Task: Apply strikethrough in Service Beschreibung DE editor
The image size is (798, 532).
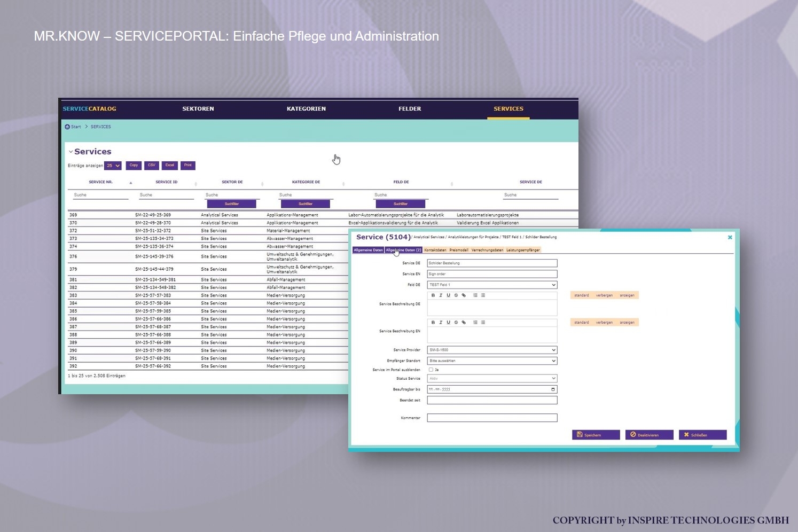Action: [x=456, y=295]
